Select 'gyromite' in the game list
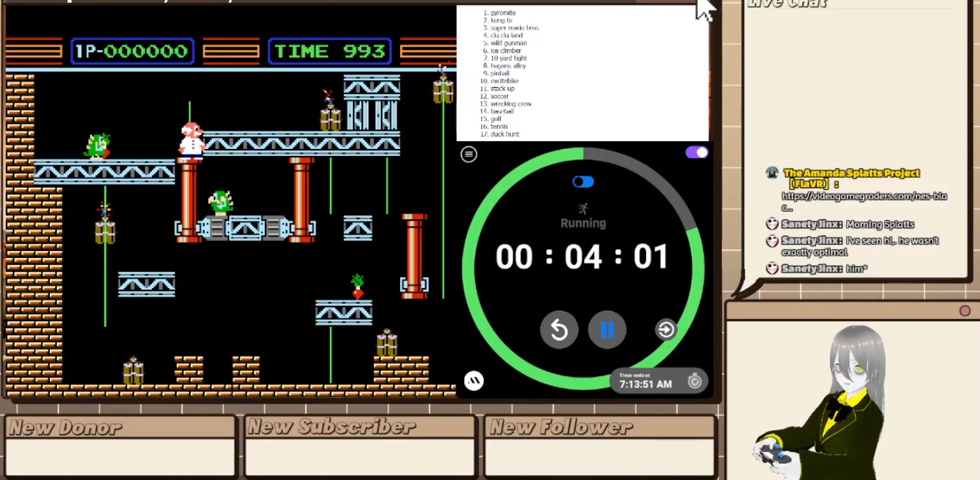This screenshot has height=480, width=980. [x=503, y=13]
